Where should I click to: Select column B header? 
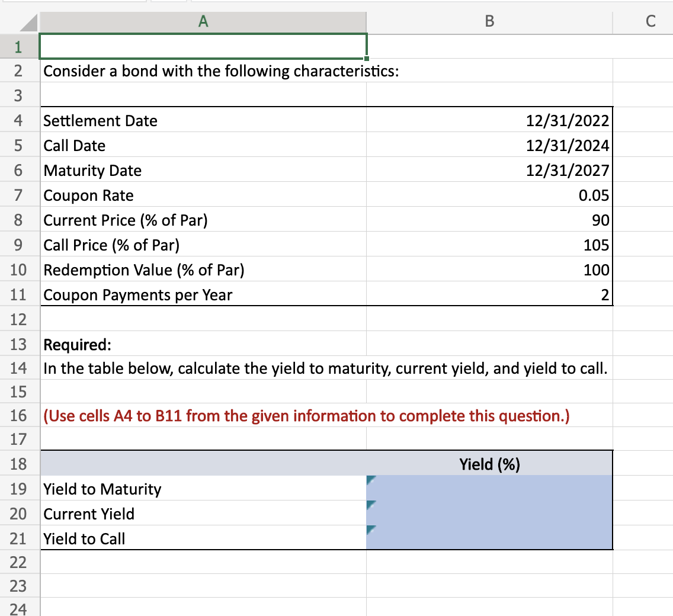coord(489,21)
